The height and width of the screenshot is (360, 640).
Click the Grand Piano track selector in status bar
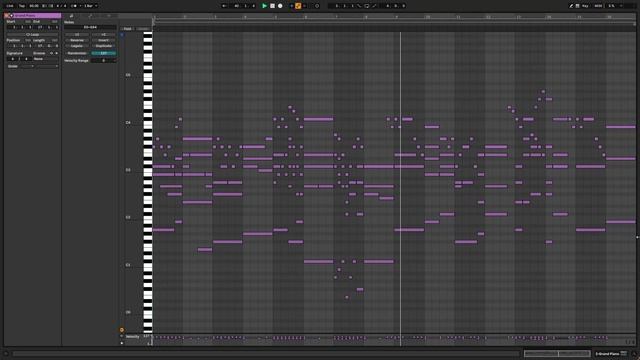click(611, 353)
